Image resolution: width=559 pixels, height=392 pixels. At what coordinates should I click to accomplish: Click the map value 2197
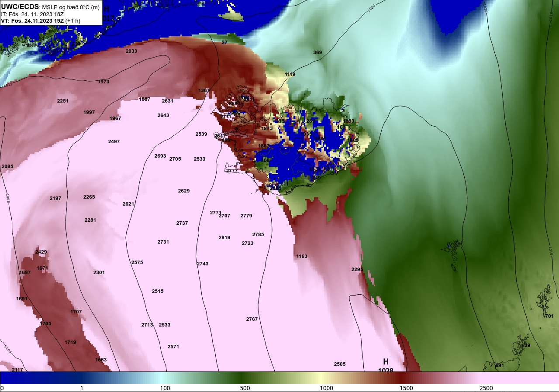click(x=55, y=198)
